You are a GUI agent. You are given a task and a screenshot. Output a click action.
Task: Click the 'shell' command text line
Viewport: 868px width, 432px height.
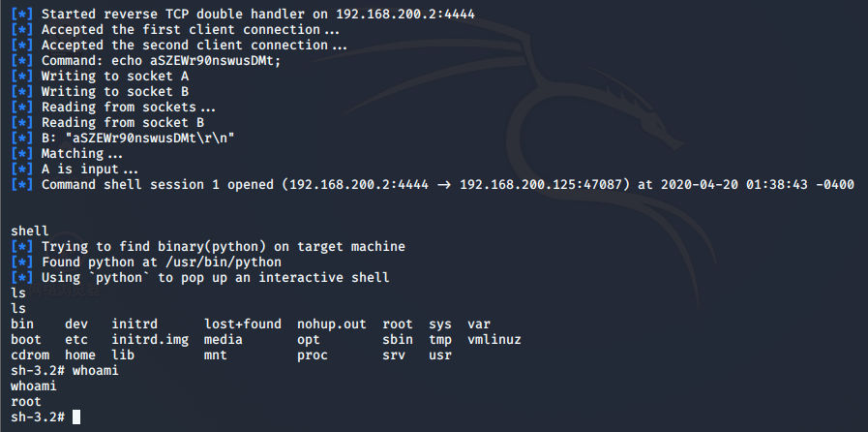30,231
